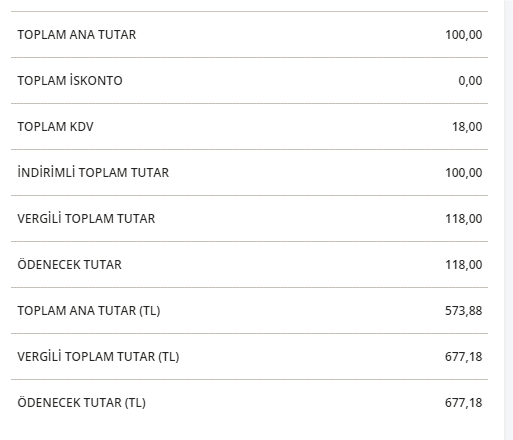This screenshot has width=513, height=440.
Task: Click the ÖDENECEK TUTAR value 118,00
Action: [x=464, y=265]
